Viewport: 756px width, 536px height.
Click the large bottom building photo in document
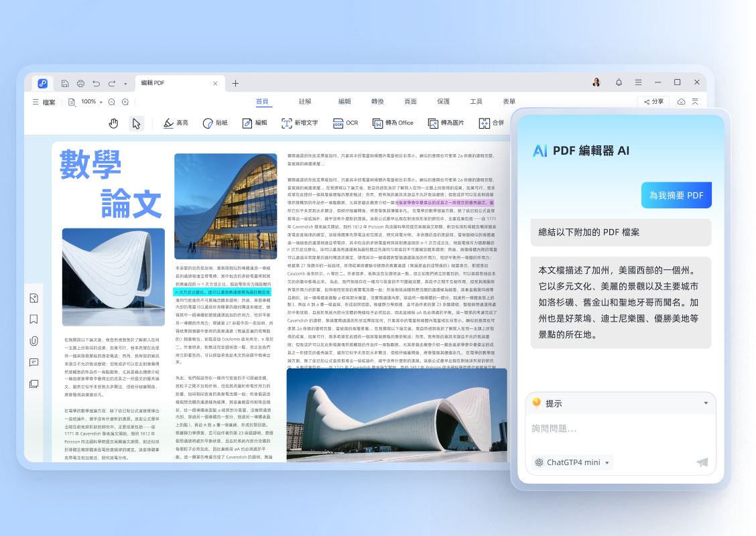(397, 415)
